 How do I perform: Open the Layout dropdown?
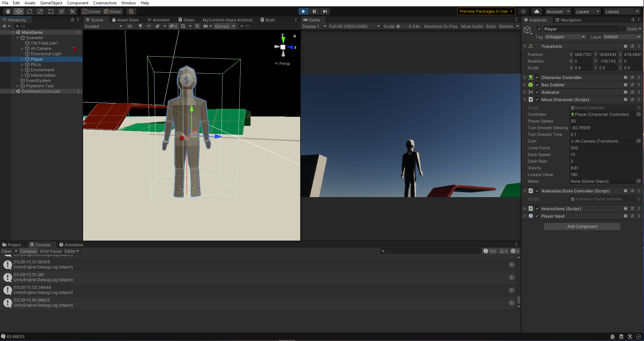pyautogui.click(x=622, y=11)
